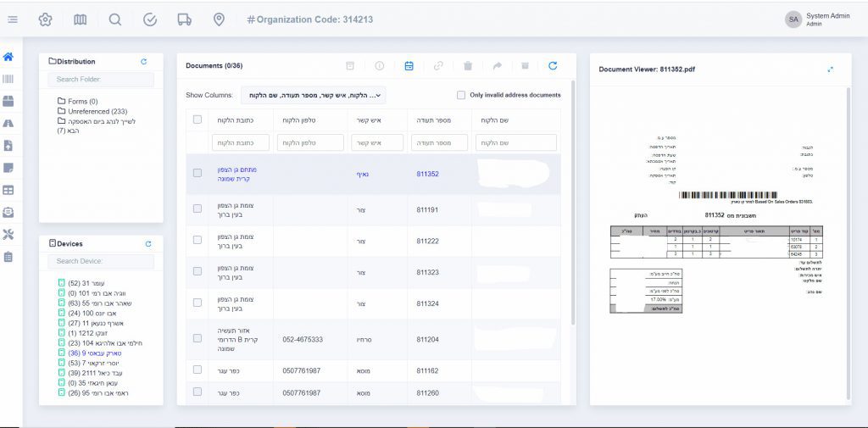Go to Home in the left sidebar

8,57
